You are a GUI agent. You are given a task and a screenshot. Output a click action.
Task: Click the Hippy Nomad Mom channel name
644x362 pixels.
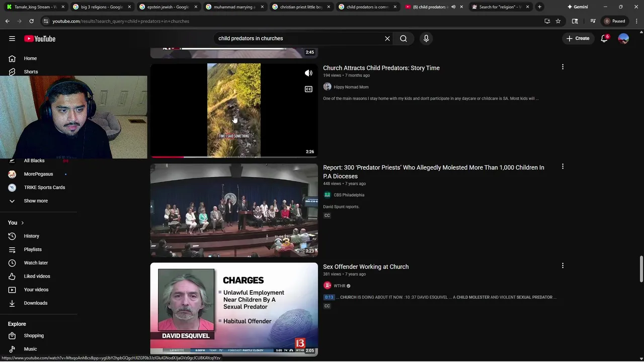[x=351, y=87]
